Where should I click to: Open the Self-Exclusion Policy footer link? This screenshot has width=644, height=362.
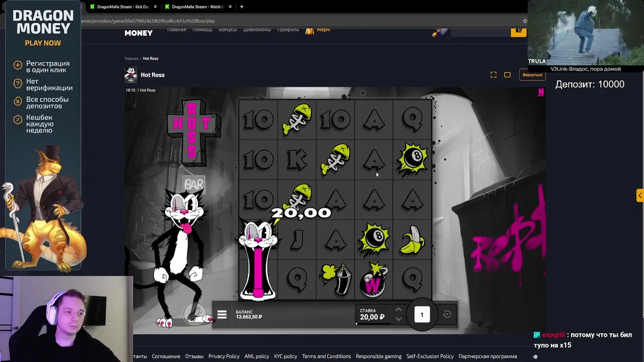[x=430, y=356]
